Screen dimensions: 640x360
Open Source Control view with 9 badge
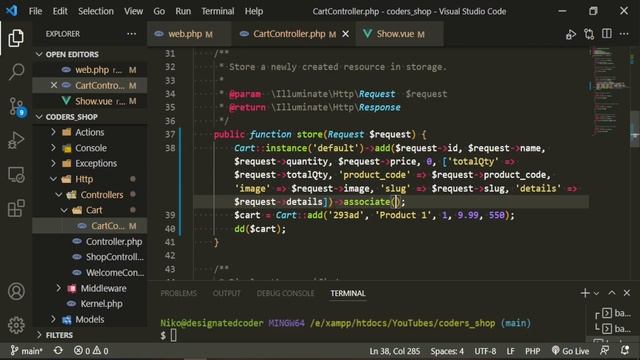pyautogui.click(x=16, y=106)
